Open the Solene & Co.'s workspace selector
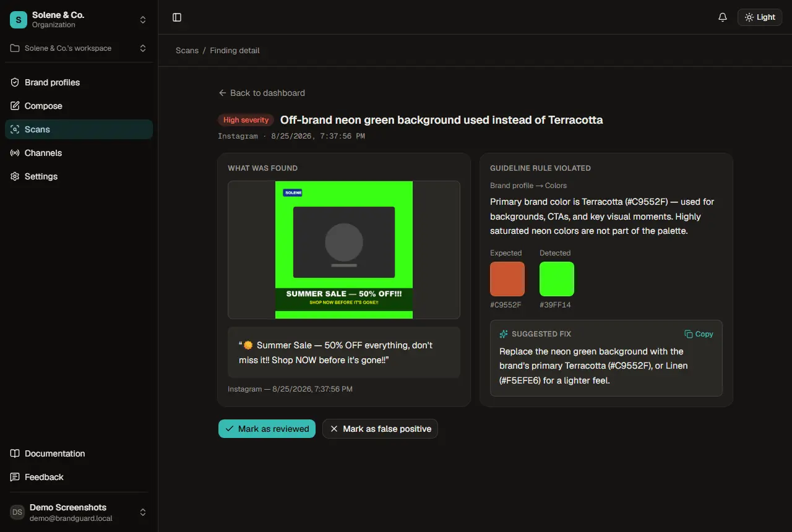This screenshot has height=532, width=792. tap(79, 48)
